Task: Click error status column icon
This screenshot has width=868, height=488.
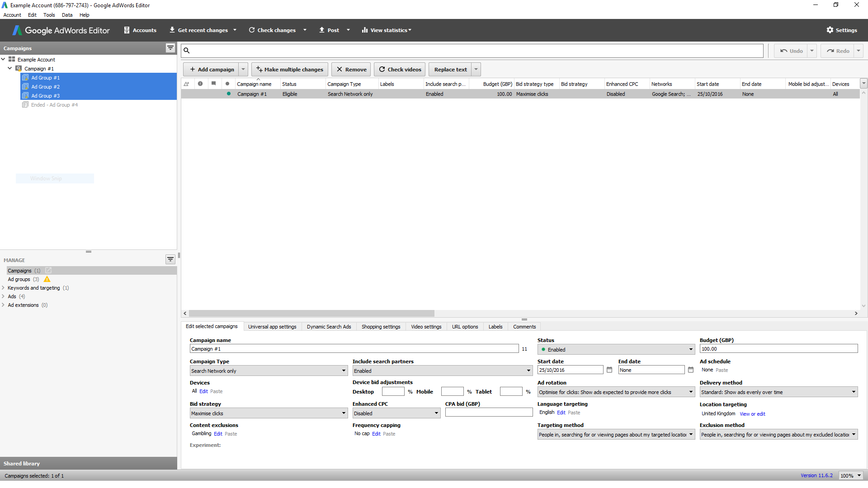Action: tap(200, 84)
